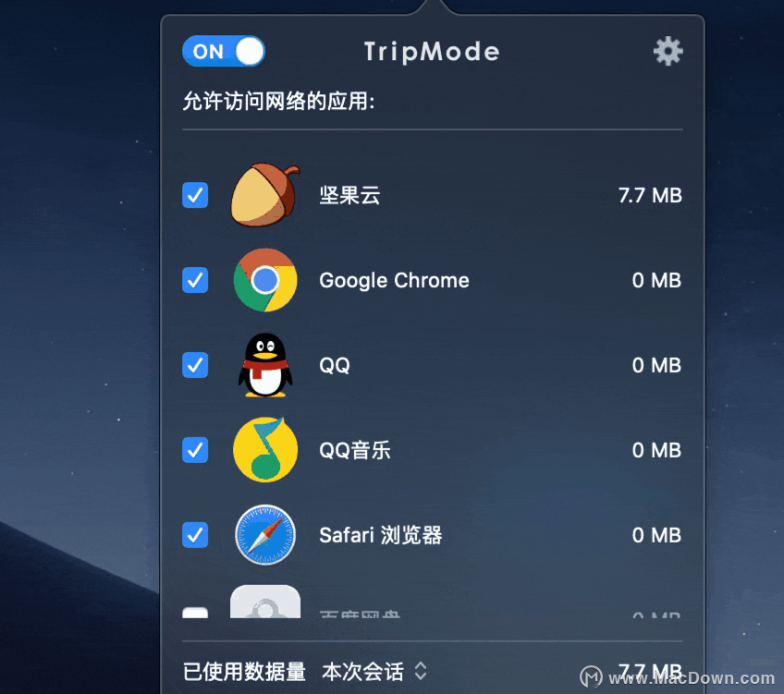Uncheck Google Chrome network access checkbox
The width and height of the screenshot is (784, 694).
[195, 280]
